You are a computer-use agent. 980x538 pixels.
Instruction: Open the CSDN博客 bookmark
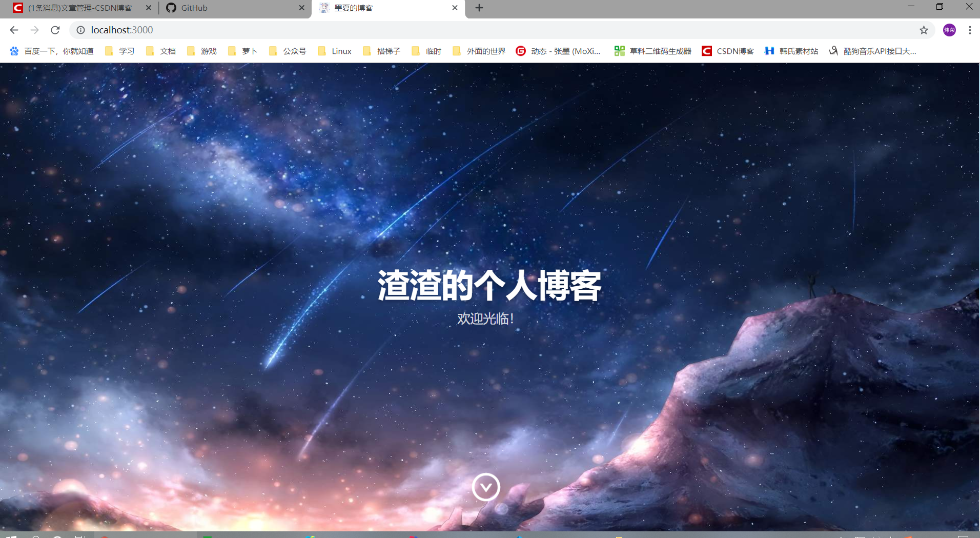tap(728, 51)
